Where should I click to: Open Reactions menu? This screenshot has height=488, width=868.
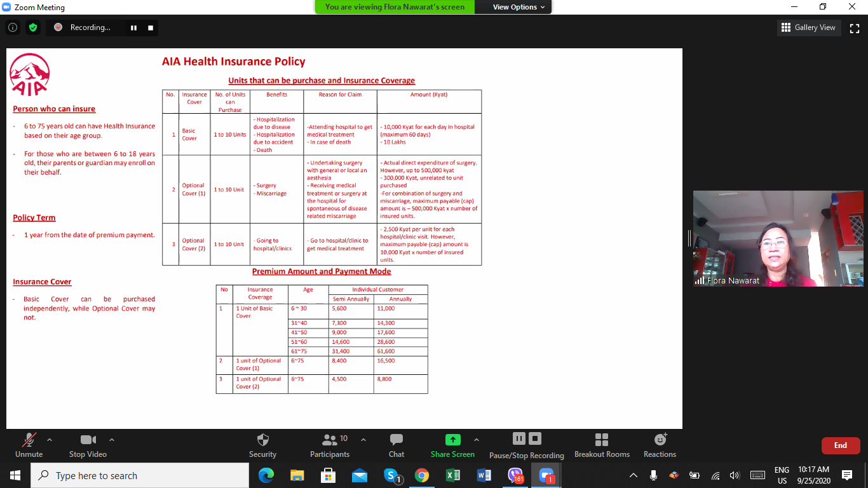click(x=660, y=445)
